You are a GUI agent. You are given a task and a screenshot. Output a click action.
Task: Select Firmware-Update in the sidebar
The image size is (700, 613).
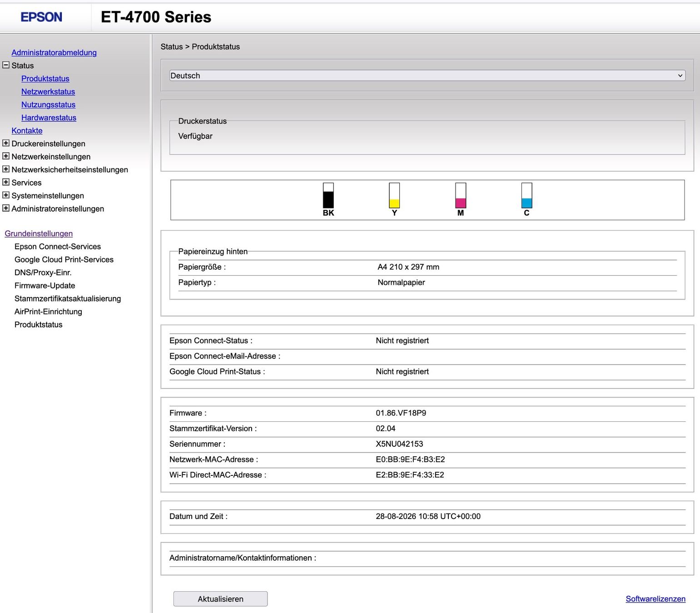click(45, 286)
